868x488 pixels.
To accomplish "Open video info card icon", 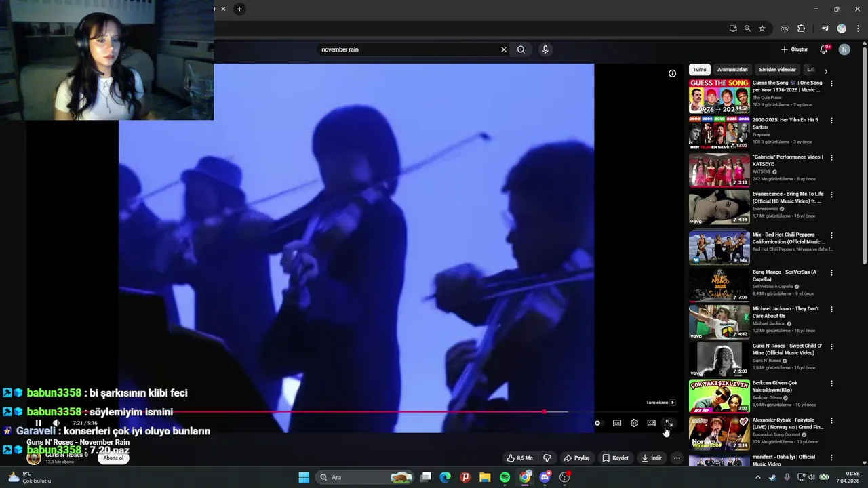I will point(672,73).
